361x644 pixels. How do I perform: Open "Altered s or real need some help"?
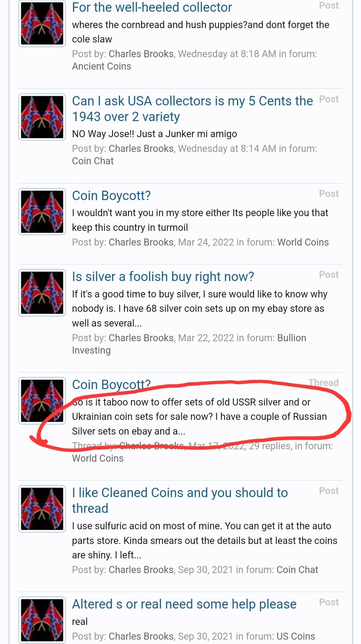click(x=184, y=604)
